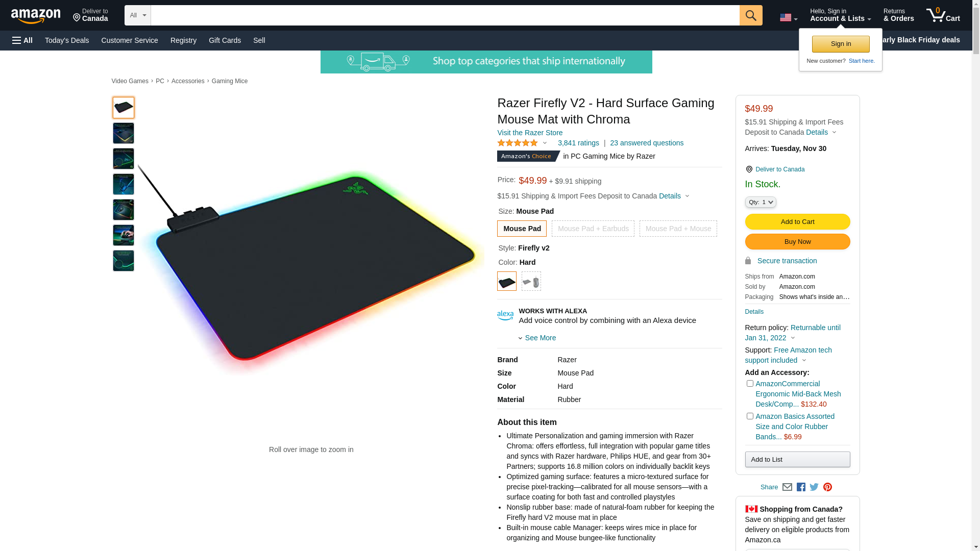Open the All hamburger menu
This screenshot has width=980, height=551.
[22, 40]
